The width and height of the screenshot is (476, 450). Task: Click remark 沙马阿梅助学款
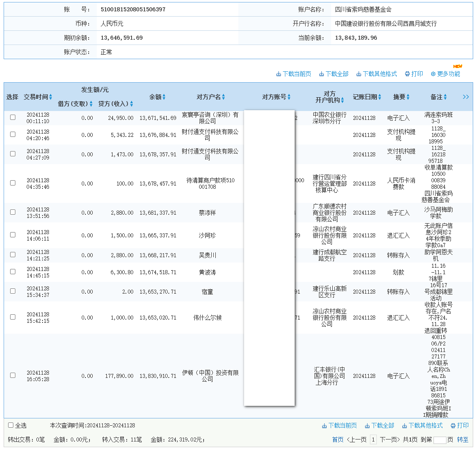click(438, 213)
